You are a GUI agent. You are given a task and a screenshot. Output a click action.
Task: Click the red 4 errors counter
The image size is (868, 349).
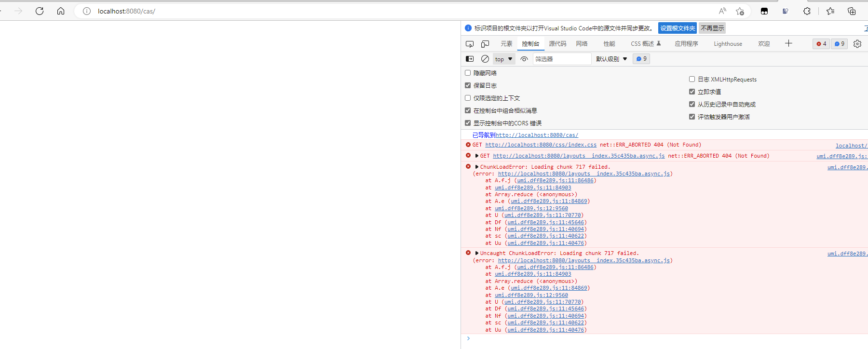pos(821,44)
